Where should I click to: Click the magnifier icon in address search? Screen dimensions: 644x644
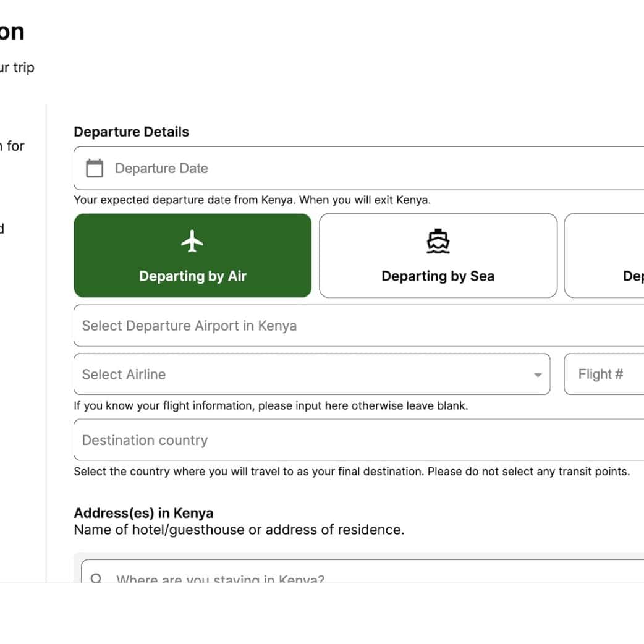point(96,578)
